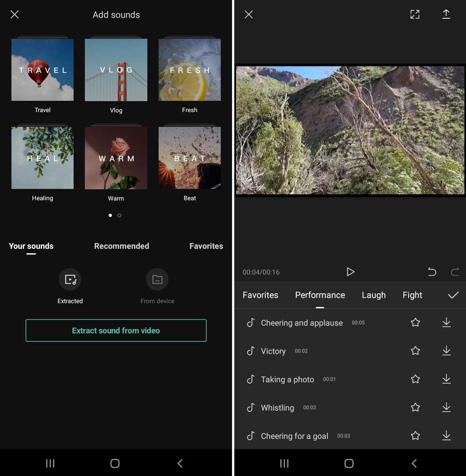Play the video preview
Screen dimensions: 466x476
[x=350, y=272]
